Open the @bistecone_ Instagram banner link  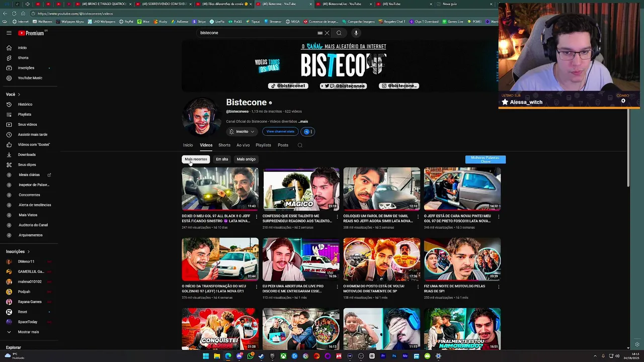[399, 86]
